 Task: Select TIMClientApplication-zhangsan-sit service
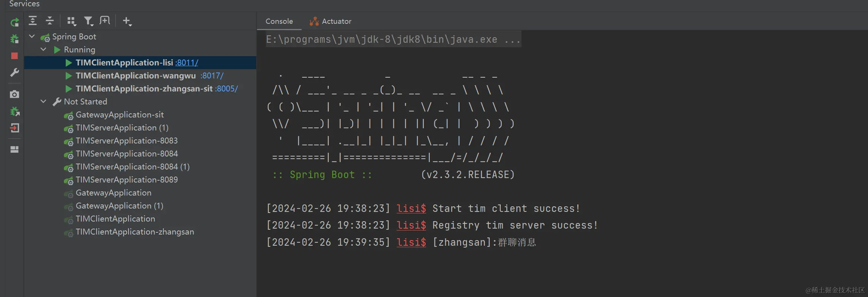(144, 88)
